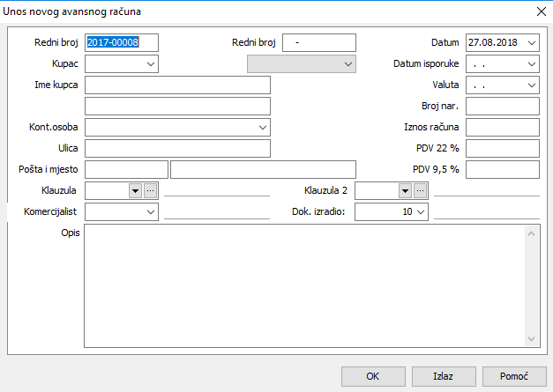This screenshot has height=392, width=553.
Task: Click into the Ime kupca field
Action: tap(176, 85)
